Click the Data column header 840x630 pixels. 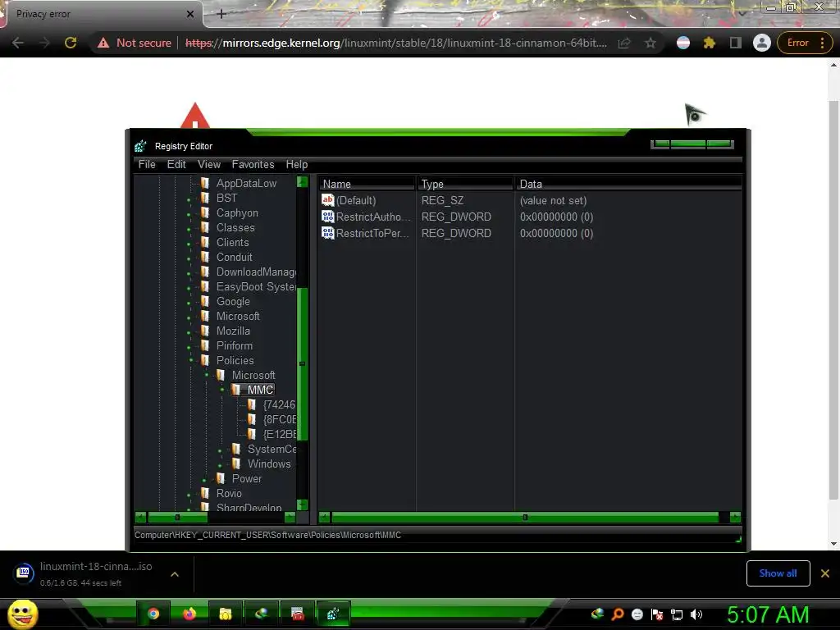point(628,184)
